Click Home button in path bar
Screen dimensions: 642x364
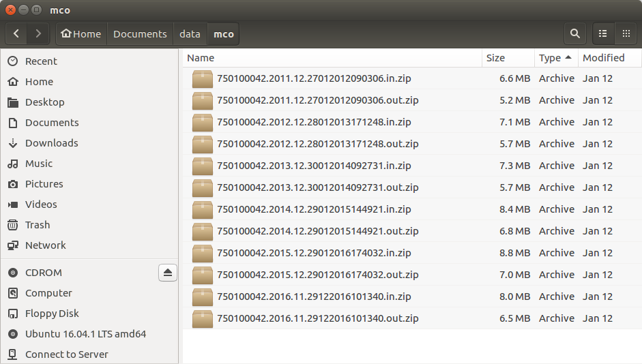tap(81, 33)
